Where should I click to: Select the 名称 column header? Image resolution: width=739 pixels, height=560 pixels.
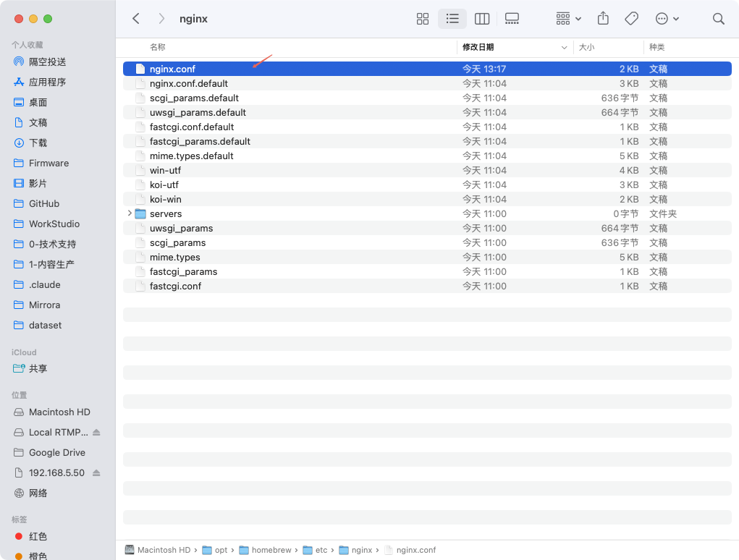click(x=158, y=47)
